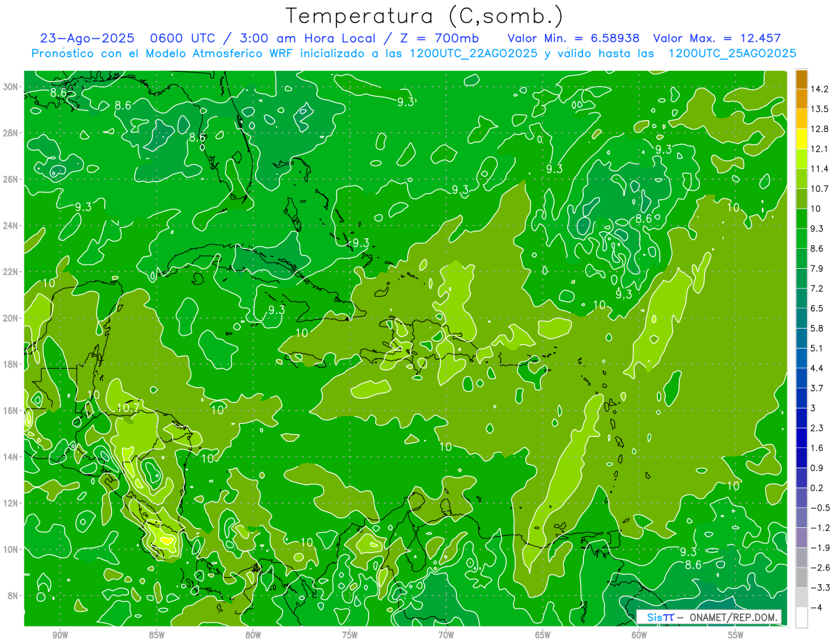Click the '75W' longitude label
Image resolution: width=834 pixels, height=644 pixels.
point(350,636)
